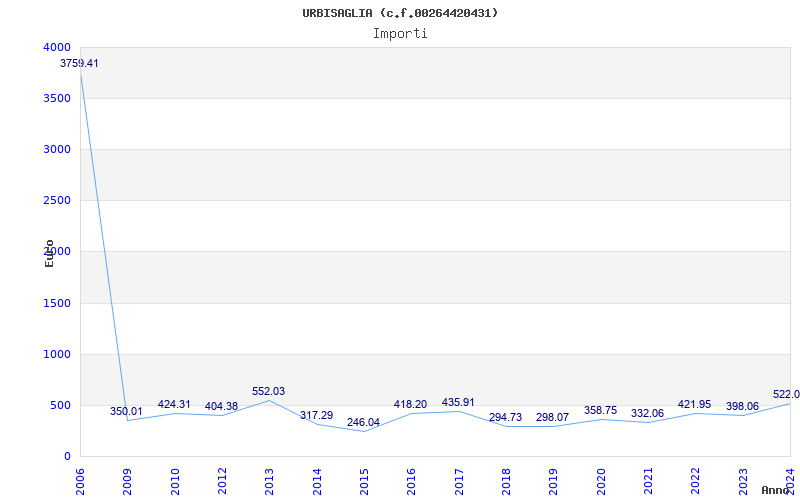800x500 pixels.
Task: Click the x-axis year 2006
Action: [80, 482]
